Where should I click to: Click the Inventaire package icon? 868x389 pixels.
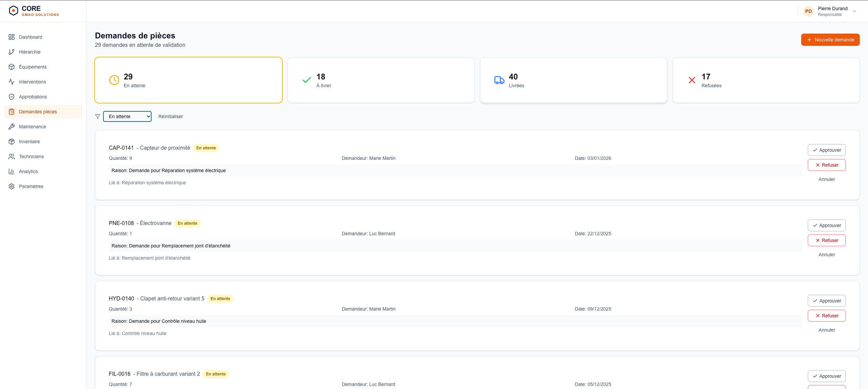tap(12, 142)
